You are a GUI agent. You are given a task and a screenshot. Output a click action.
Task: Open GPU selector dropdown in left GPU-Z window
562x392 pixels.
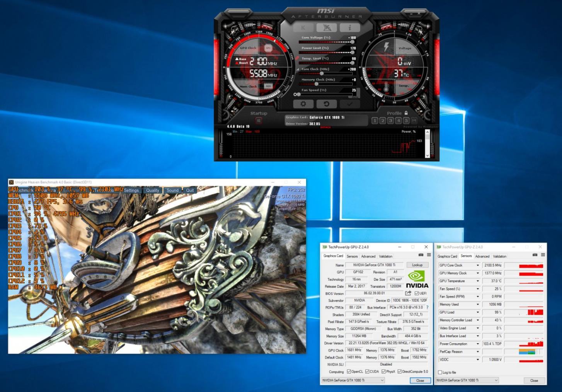(353, 380)
